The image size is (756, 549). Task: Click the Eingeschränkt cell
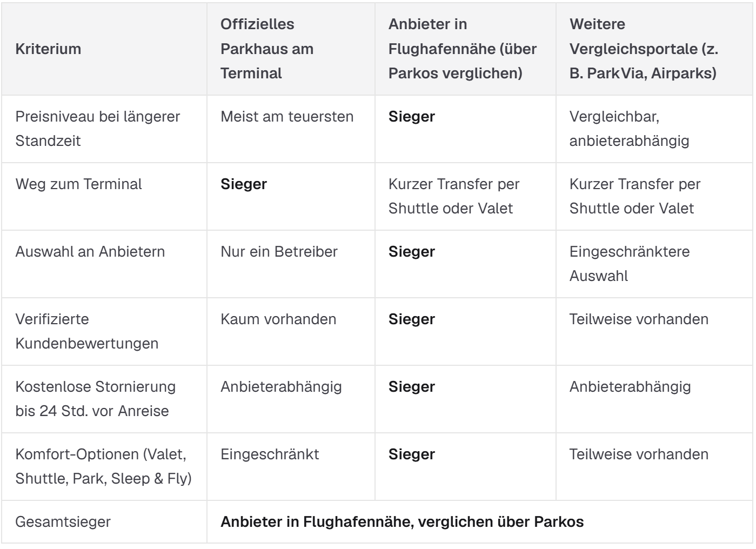270,454
